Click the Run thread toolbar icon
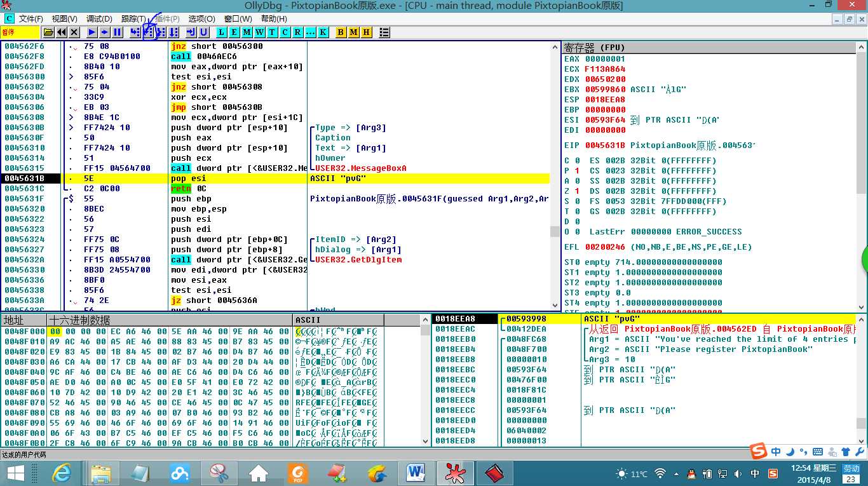 (x=105, y=32)
